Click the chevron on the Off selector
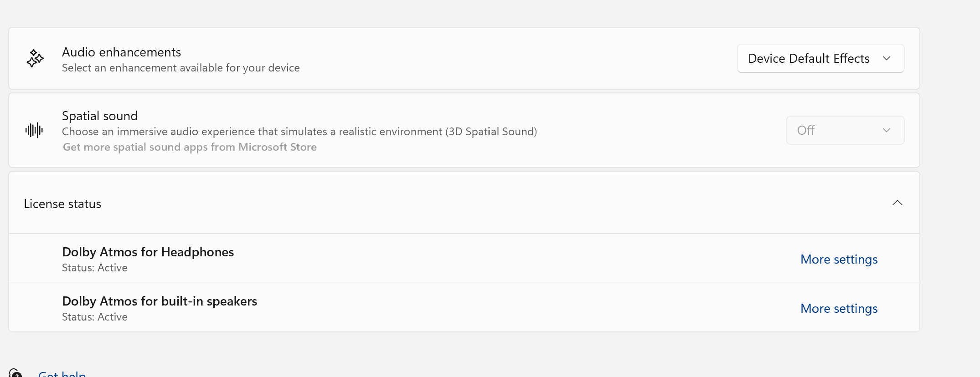This screenshot has width=980, height=377. 886,130
